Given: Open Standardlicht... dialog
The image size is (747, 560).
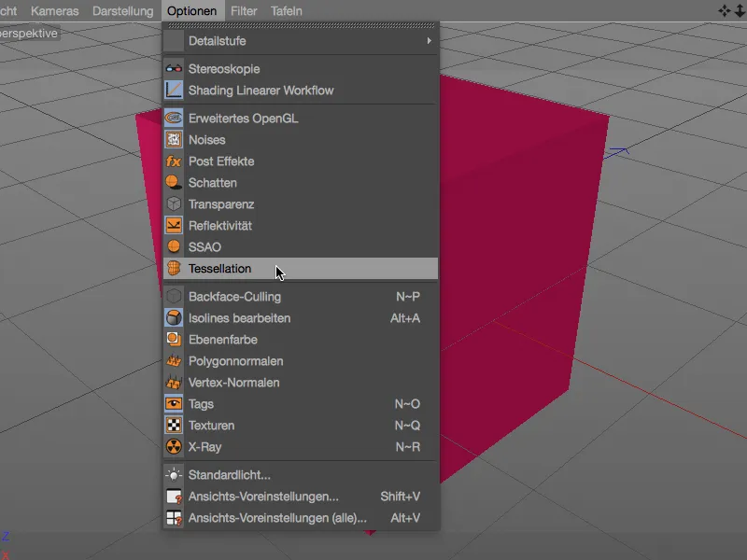Looking at the screenshot, I should (x=300, y=474).
